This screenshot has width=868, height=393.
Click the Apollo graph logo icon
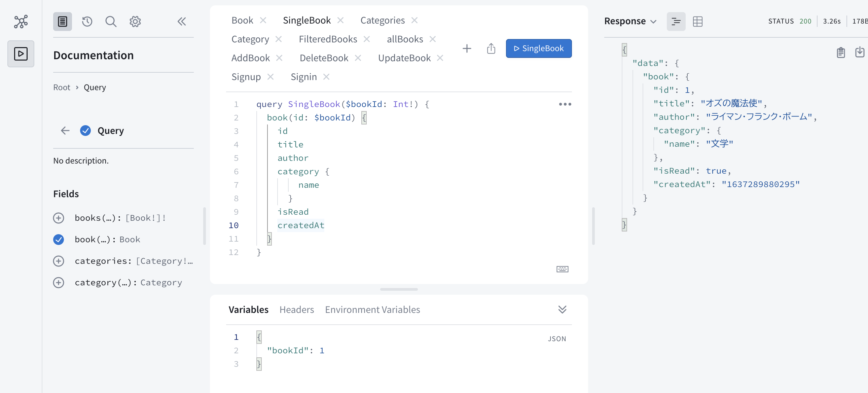[x=21, y=22]
